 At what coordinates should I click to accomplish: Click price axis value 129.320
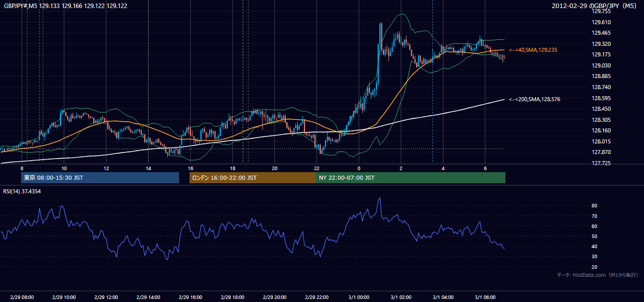pos(602,44)
